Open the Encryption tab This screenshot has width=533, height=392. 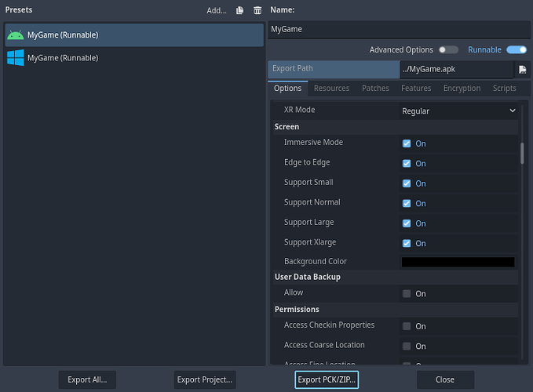coord(462,89)
